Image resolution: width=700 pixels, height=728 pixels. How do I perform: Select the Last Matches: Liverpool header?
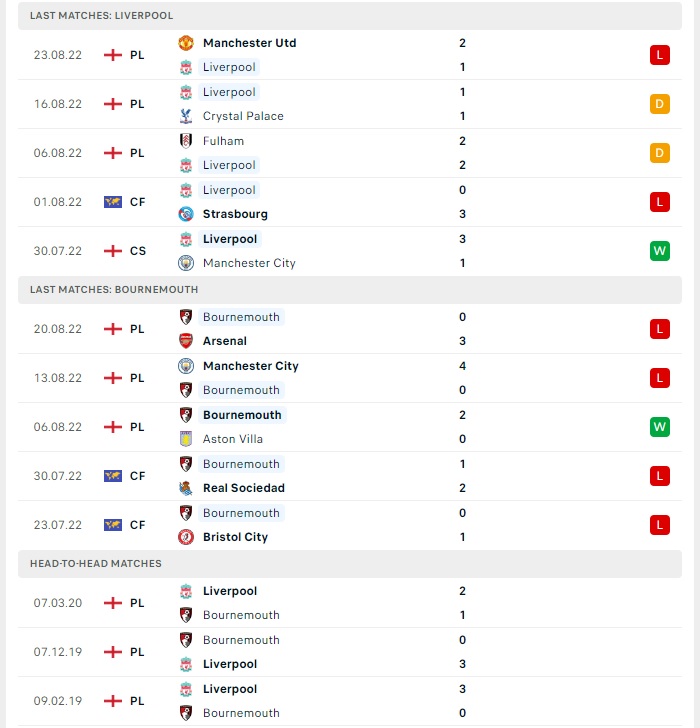tap(350, 16)
